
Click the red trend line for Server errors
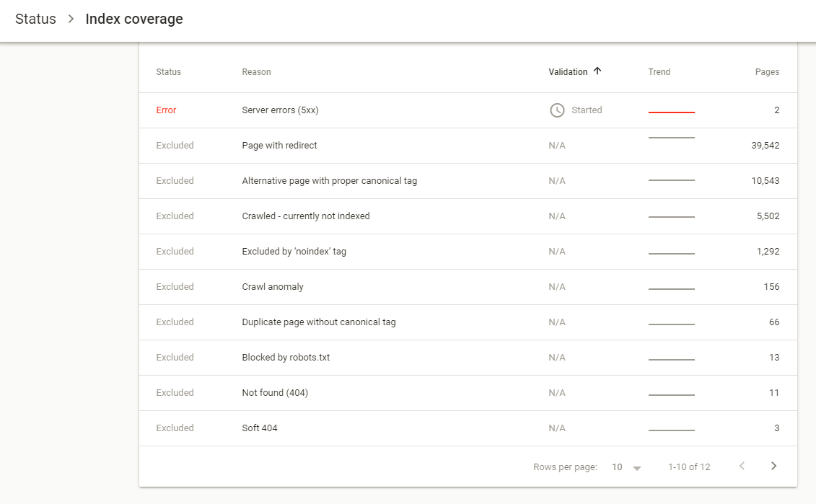coord(671,112)
